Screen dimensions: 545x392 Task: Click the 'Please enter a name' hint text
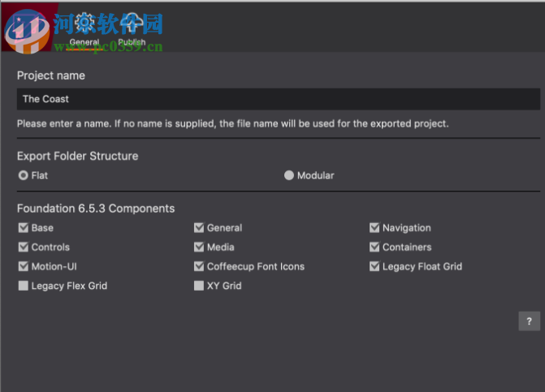point(233,123)
